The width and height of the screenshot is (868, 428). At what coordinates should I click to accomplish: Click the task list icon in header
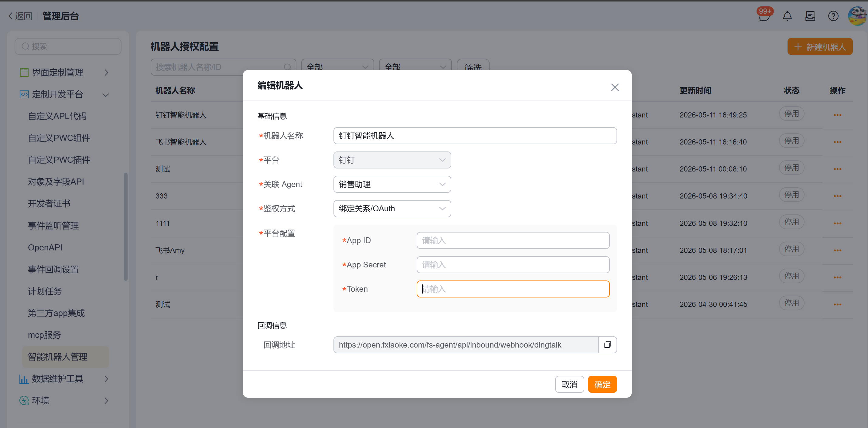coord(810,16)
